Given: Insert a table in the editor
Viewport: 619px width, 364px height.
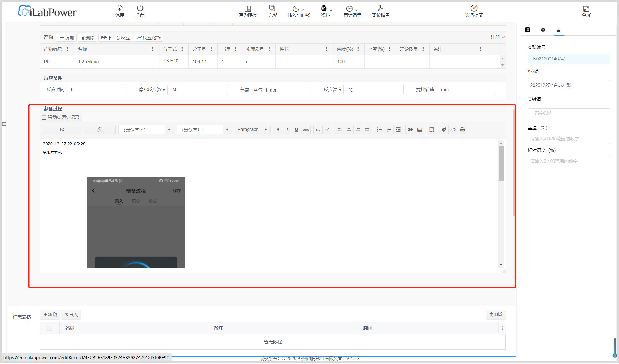Looking at the screenshot, I should click(432, 130).
